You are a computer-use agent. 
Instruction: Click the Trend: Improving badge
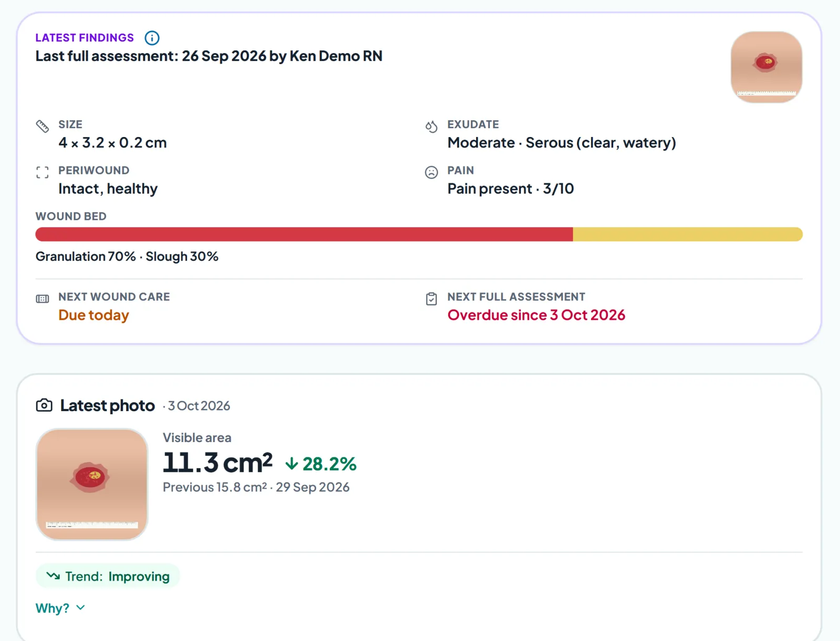click(108, 576)
